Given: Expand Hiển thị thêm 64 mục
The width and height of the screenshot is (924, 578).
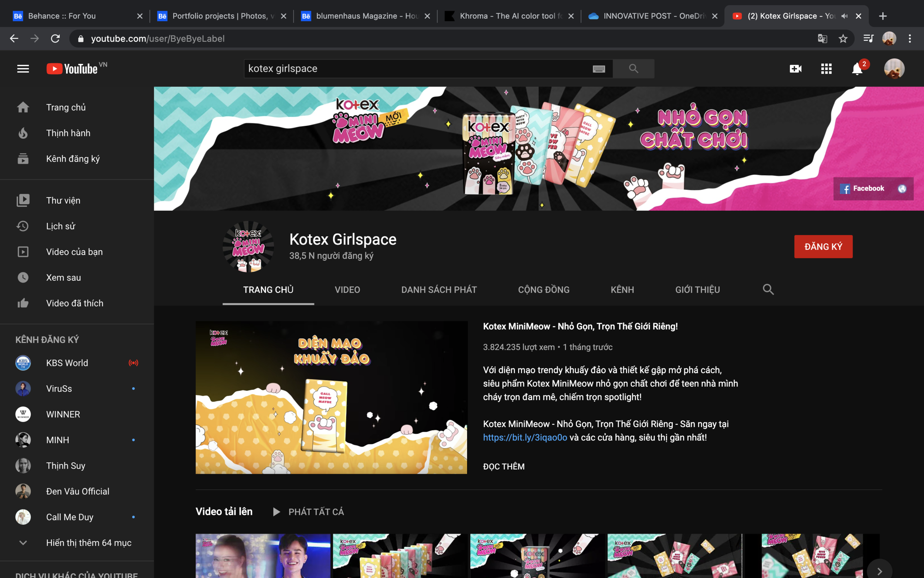Looking at the screenshot, I should [x=89, y=542].
